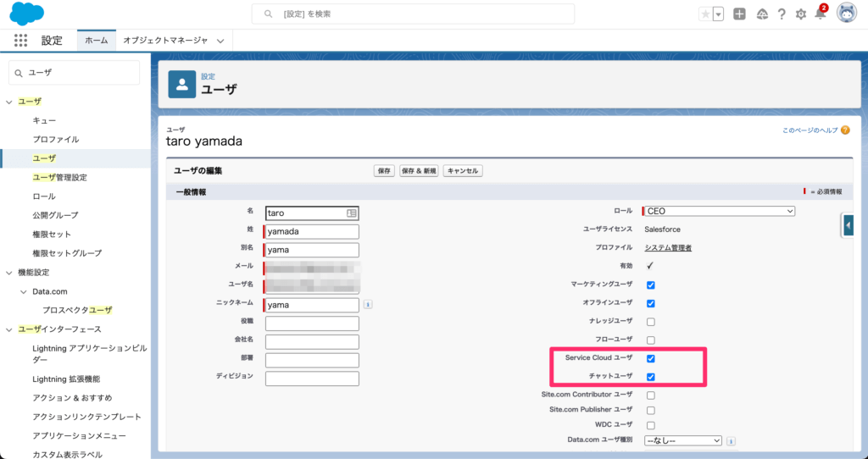
Task: Click into the 役職 input field
Action: click(312, 324)
